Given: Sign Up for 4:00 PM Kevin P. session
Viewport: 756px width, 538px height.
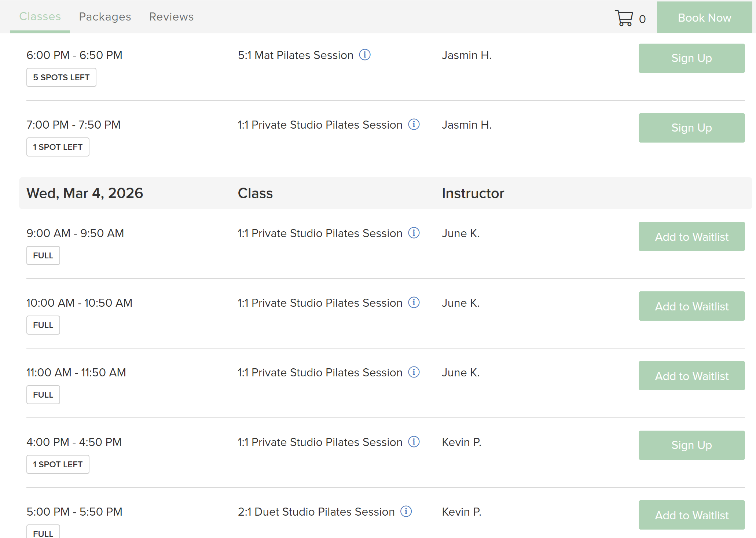Looking at the screenshot, I should 691,445.
